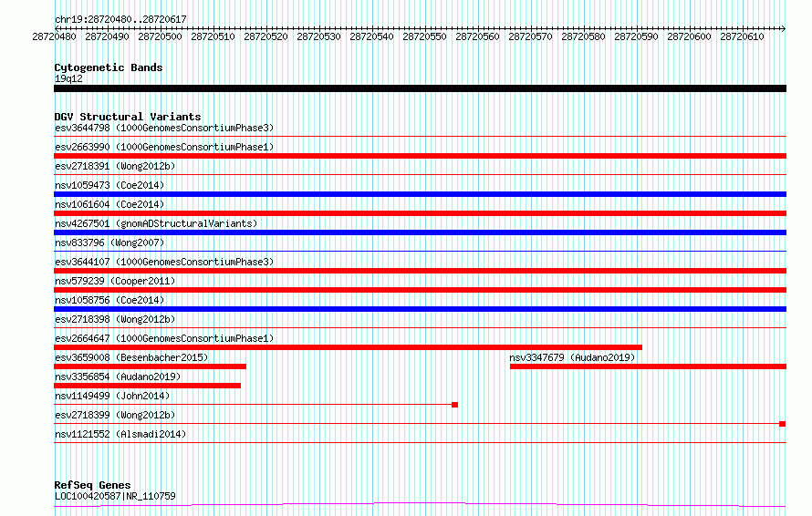Viewport: 812px width, 516px height.
Task: Open variant nsv1059473 (Coe2014)
Action: tap(109, 185)
